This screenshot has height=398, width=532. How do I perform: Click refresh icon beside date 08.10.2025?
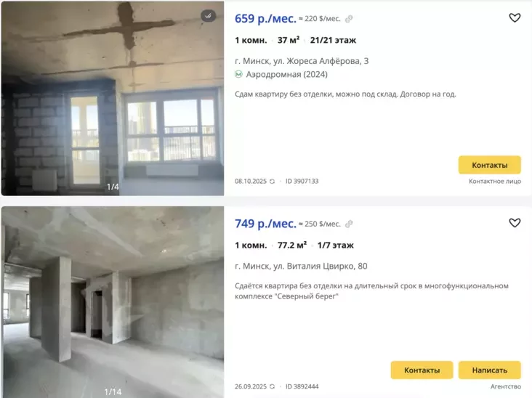(x=272, y=182)
